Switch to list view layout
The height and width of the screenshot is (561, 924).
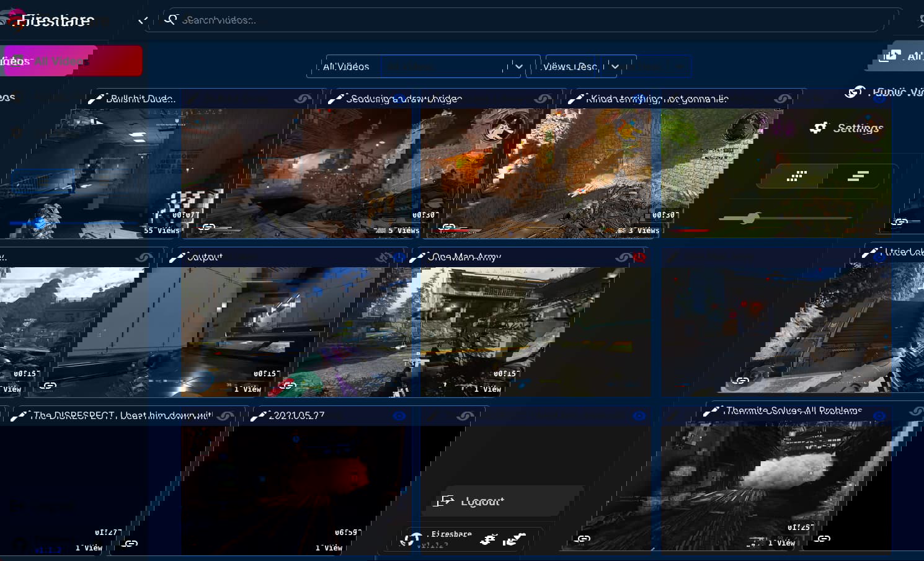(x=857, y=176)
